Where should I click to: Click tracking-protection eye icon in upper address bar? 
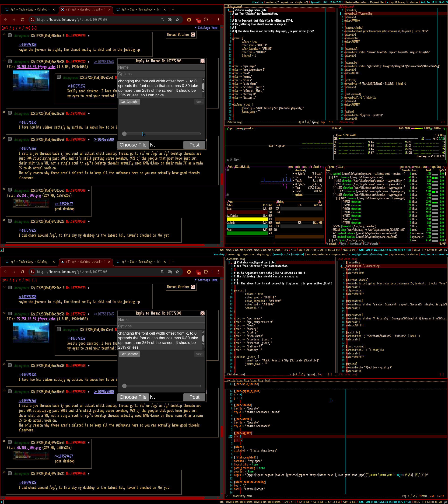tap(170, 19)
